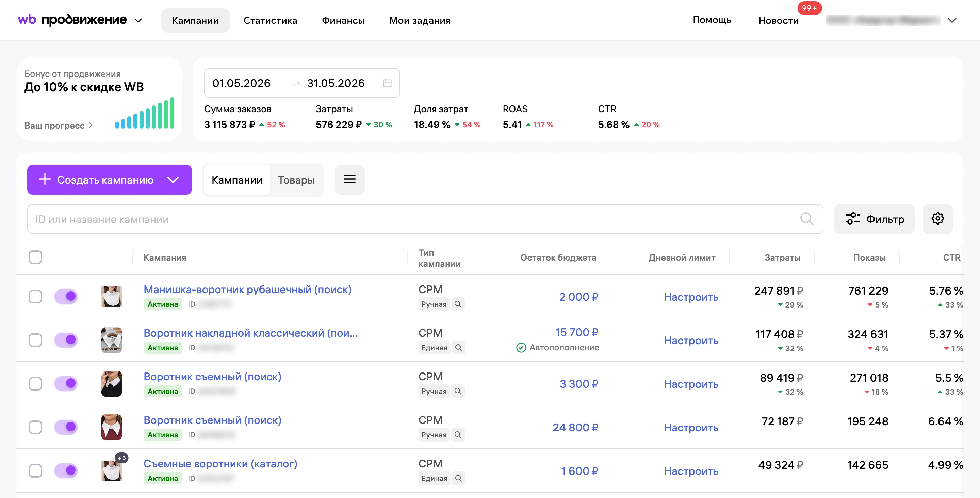Expand the account profile chevron
The height and width of the screenshot is (498, 980).
(x=952, y=20)
